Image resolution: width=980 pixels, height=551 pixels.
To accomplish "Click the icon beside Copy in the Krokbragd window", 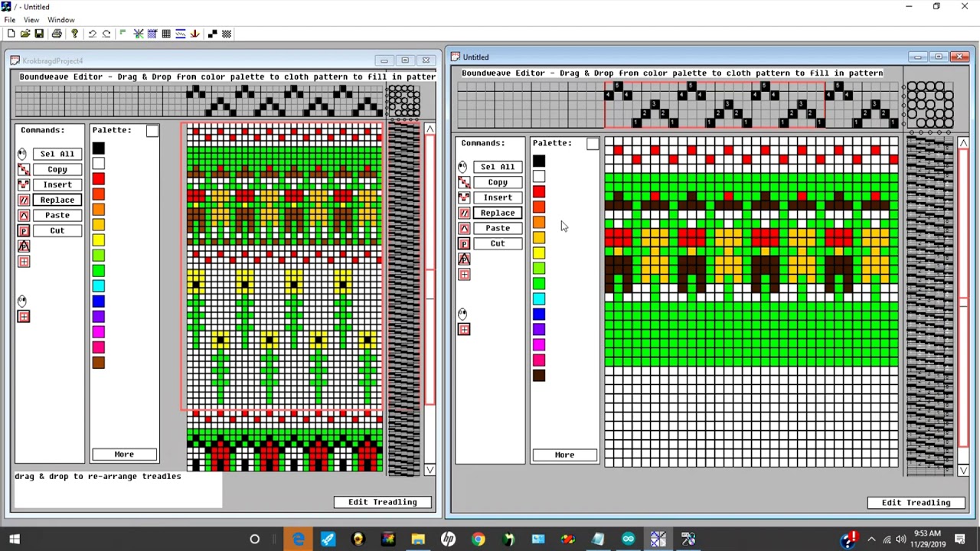I will [23, 169].
